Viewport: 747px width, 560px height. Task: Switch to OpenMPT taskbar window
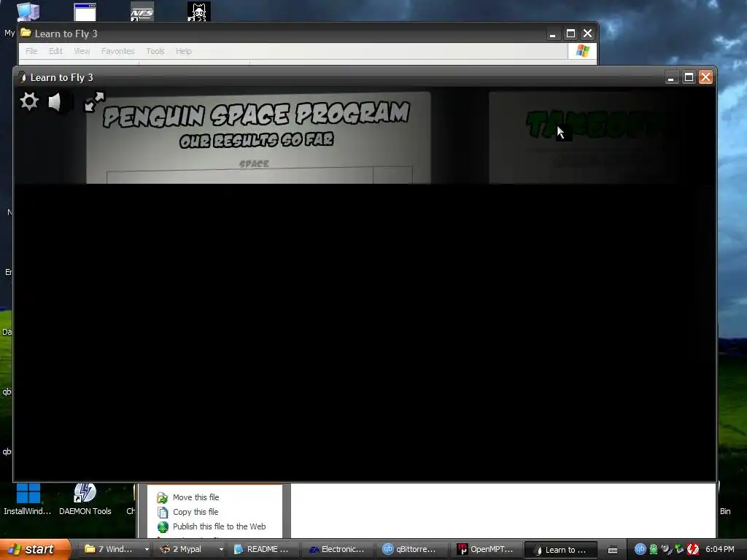486,549
